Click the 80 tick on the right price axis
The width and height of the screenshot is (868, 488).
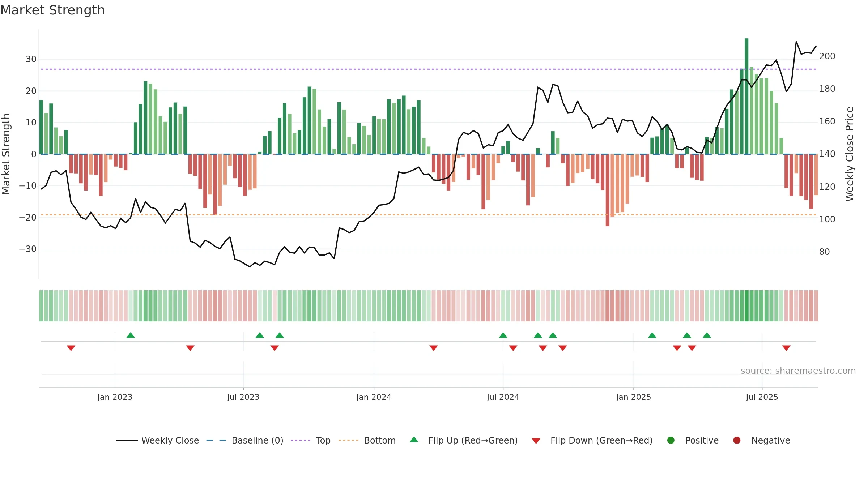[824, 252]
